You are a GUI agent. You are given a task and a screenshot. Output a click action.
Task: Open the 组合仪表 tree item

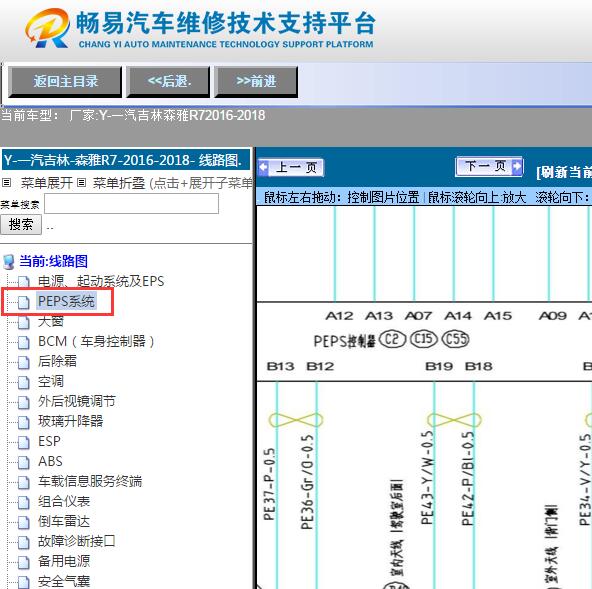click(64, 501)
